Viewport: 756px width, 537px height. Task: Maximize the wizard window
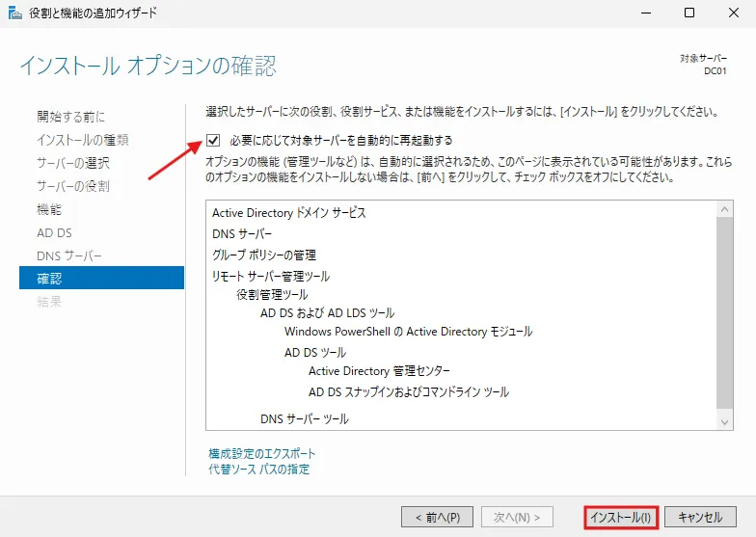[689, 13]
